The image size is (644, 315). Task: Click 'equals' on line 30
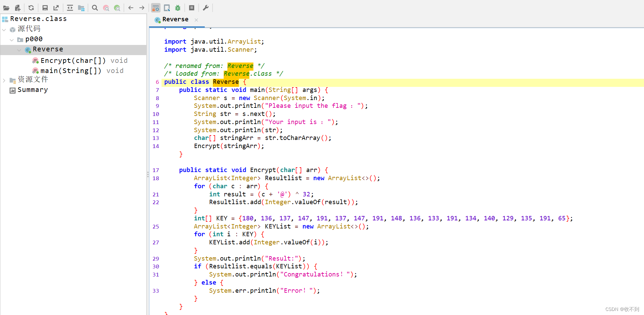coord(261,266)
